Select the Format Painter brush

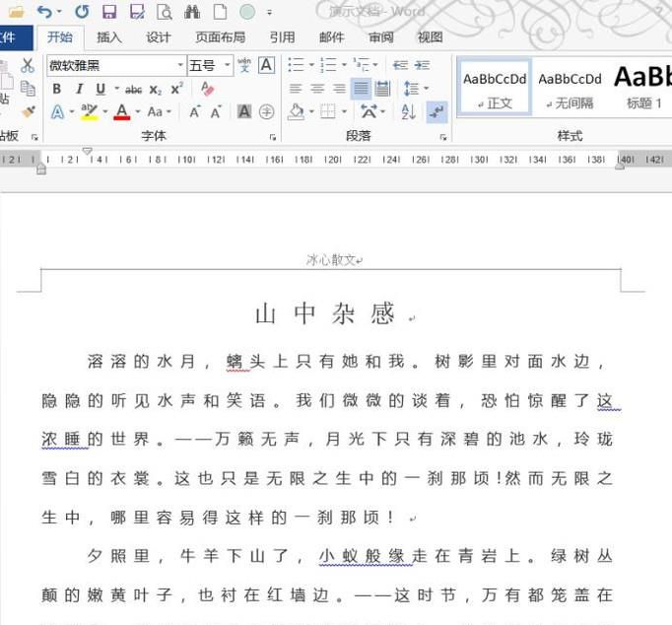click(29, 111)
